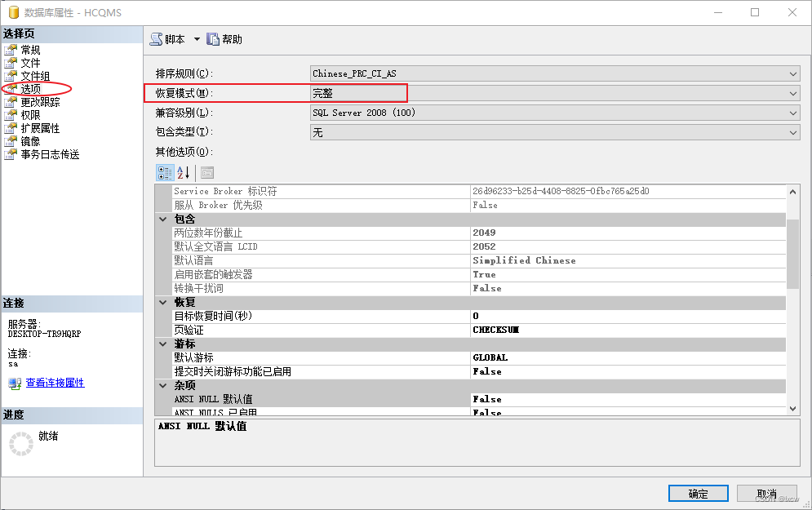Image resolution: width=812 pixels, height=510 pixels.
Task: Click the property grid scrollbar thumb
Action: [x=792, y=254]
